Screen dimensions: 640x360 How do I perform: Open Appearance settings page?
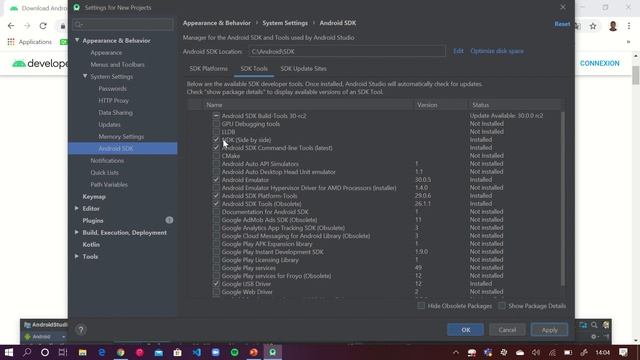point(106,53)
